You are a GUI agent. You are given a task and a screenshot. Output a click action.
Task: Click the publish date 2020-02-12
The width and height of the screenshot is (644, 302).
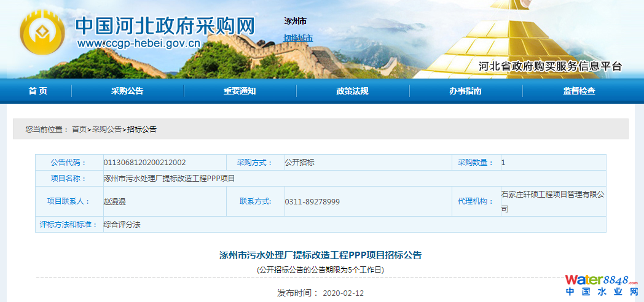pos(343,293)
